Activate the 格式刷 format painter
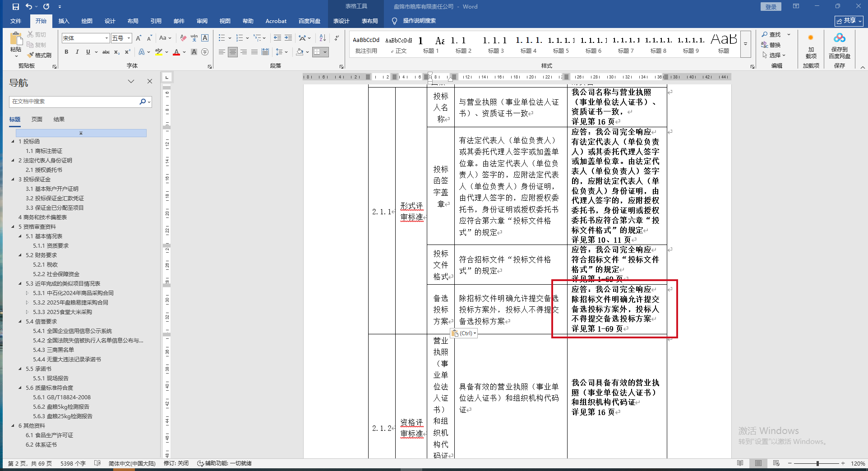This screenshot has width=868, height=471. 39,55
